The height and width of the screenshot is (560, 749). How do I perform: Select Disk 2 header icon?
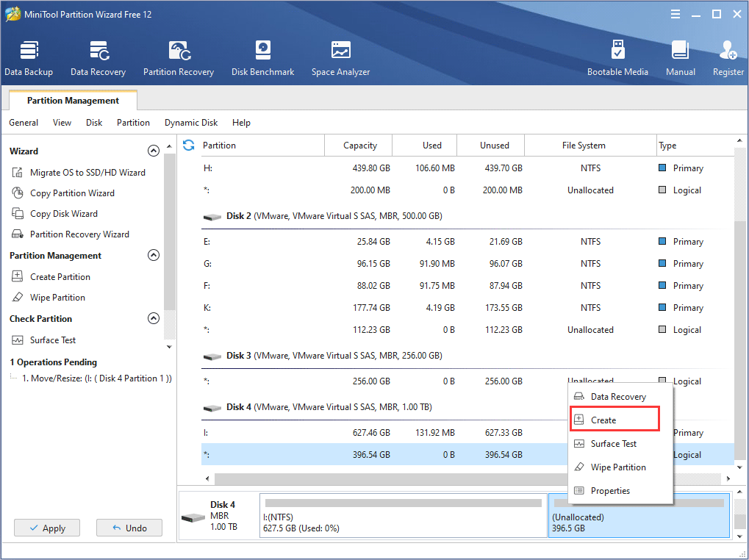click(x=212, y=217)
